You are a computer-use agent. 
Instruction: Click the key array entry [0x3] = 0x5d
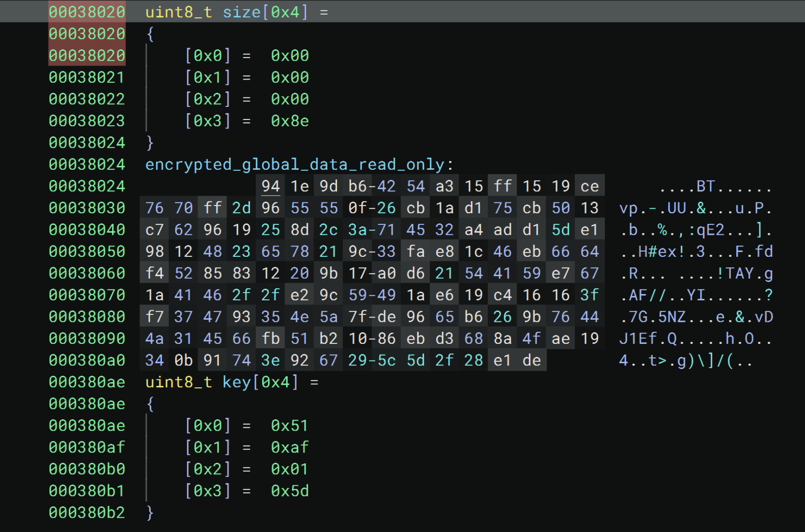coord(246,491)
